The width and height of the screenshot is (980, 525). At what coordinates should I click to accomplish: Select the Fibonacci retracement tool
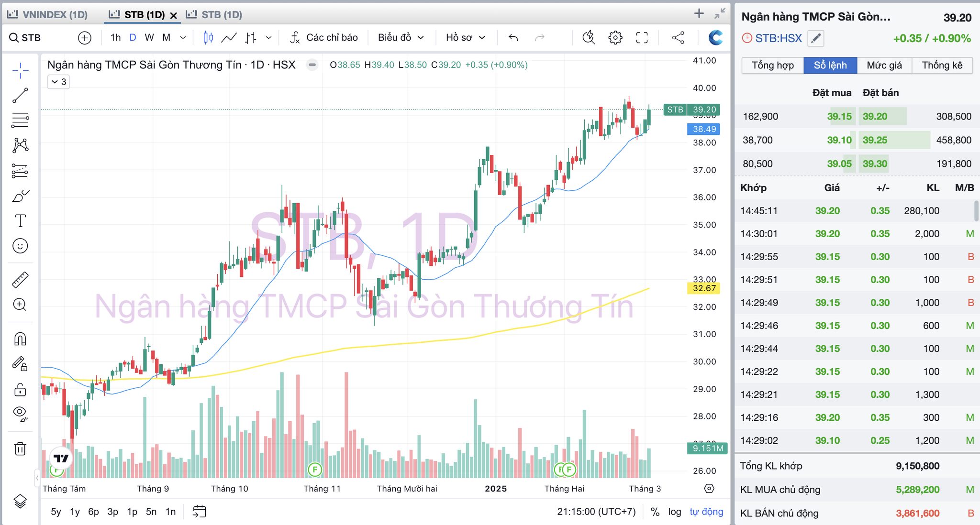click(20, 120)
